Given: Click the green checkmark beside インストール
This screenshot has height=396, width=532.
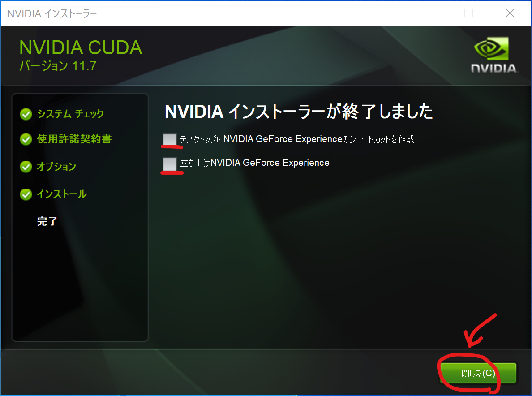Looking at the screenshot, I should click(x=26, y=194).
